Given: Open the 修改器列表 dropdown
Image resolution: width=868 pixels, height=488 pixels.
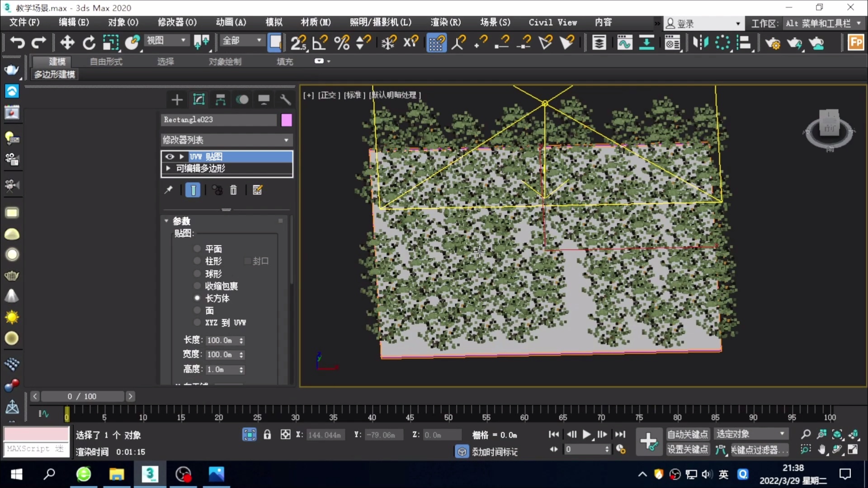Looking at the screenshot, I should (226, 140).
